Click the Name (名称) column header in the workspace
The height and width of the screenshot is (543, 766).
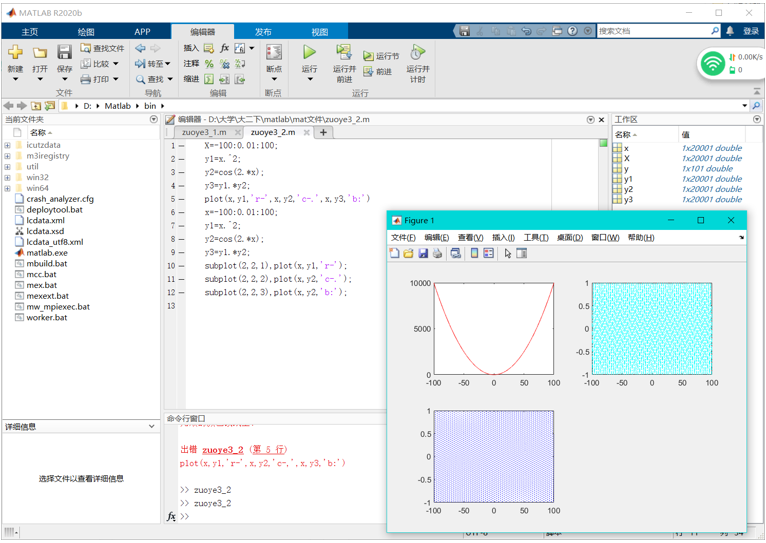[x=645, y=134]
